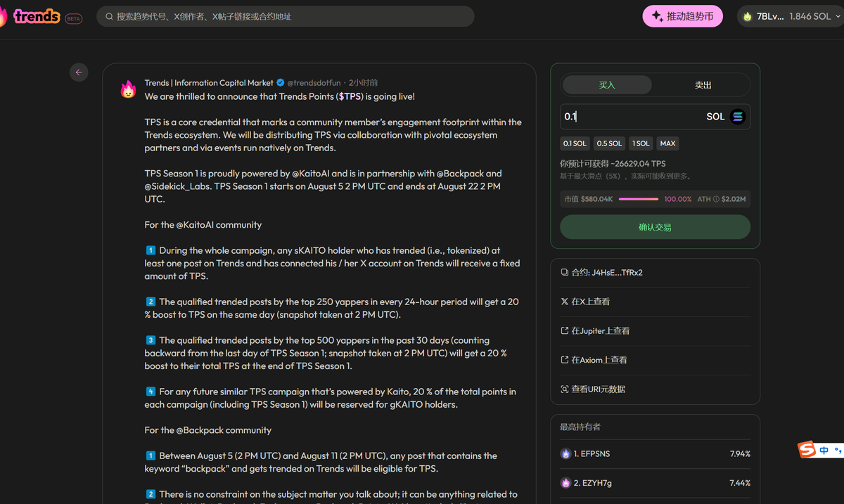
Task: Choose the MAX amount preset
Action: click(x=667, y=143)
